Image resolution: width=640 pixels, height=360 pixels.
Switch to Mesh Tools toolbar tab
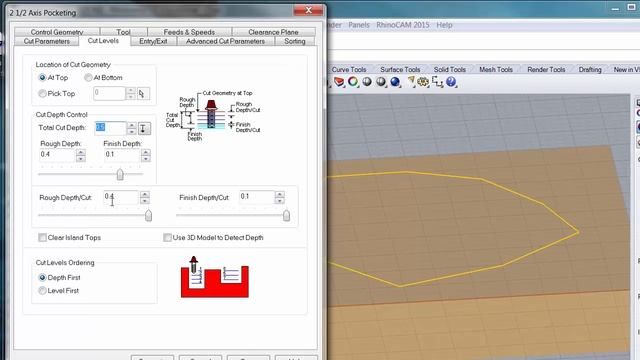496,70
